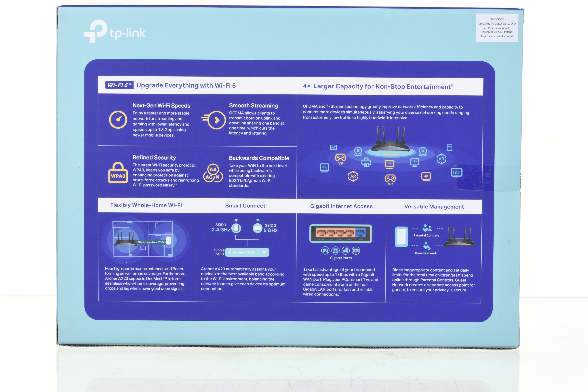
Task: Click the gamepad icon above Gigabit Ports
Action: (x=325, y=250)
